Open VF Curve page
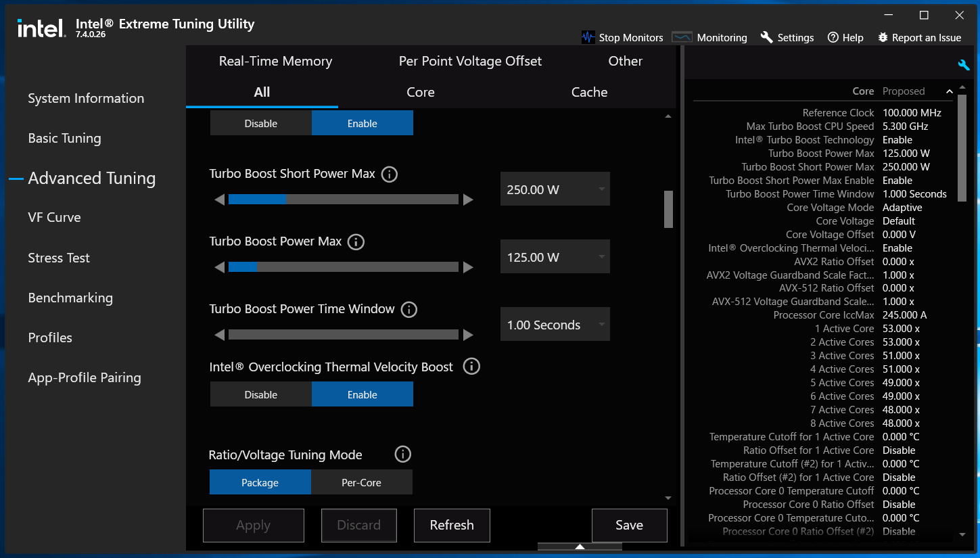The height and width of the screenshot is (558, 980). tap(54, 218)
